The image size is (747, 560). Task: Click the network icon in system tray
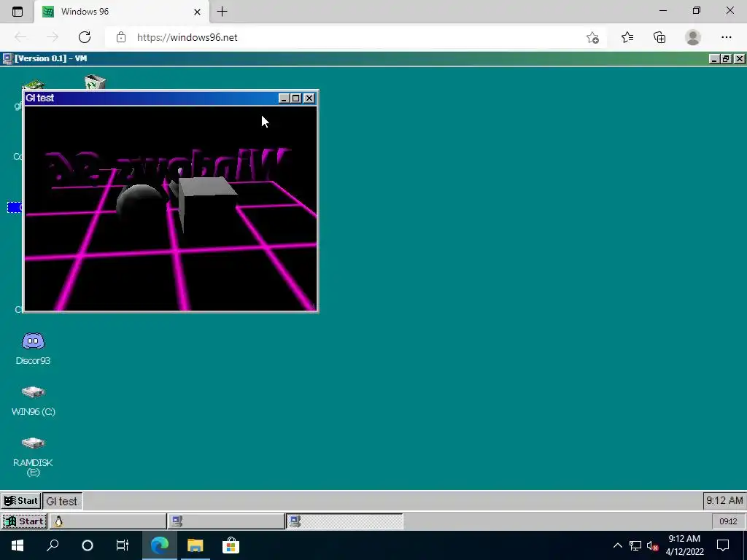coord(635,545)
